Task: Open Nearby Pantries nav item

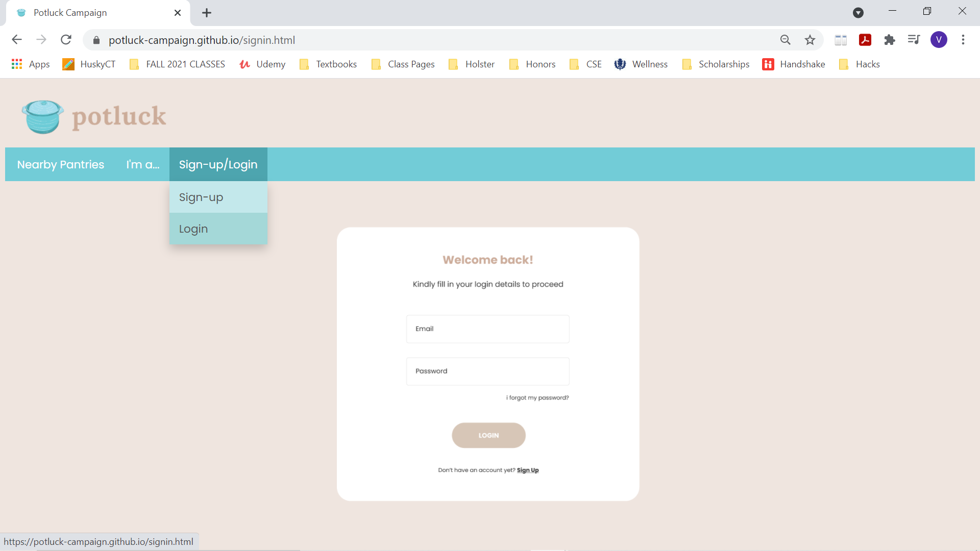Action: 61,164
